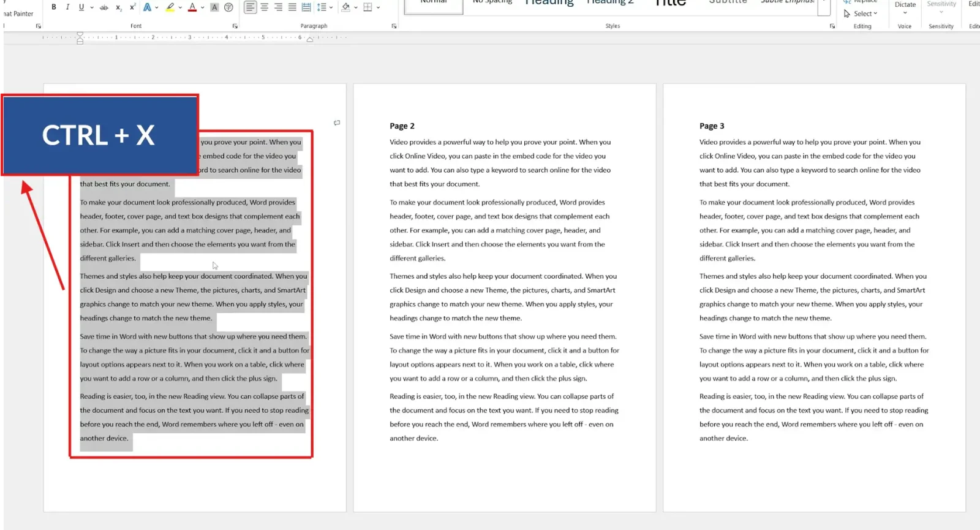
Task: Click the Enclose Characters icon
Action: click(x=228, y=7)
